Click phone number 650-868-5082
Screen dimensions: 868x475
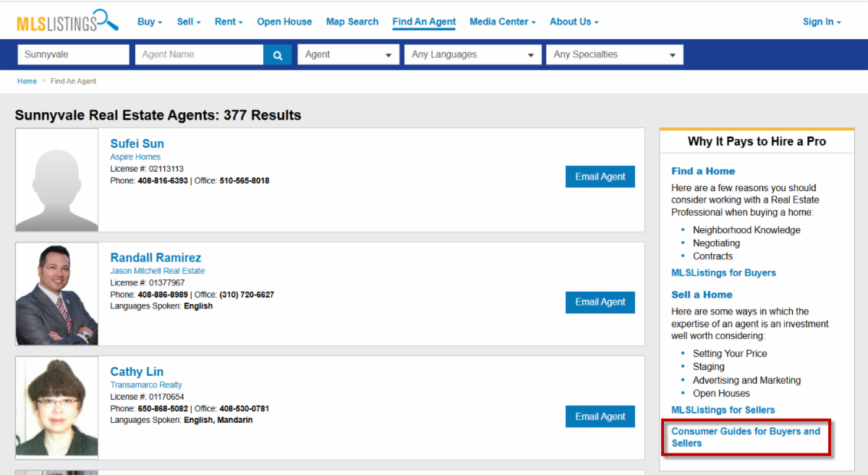[163, 408]
